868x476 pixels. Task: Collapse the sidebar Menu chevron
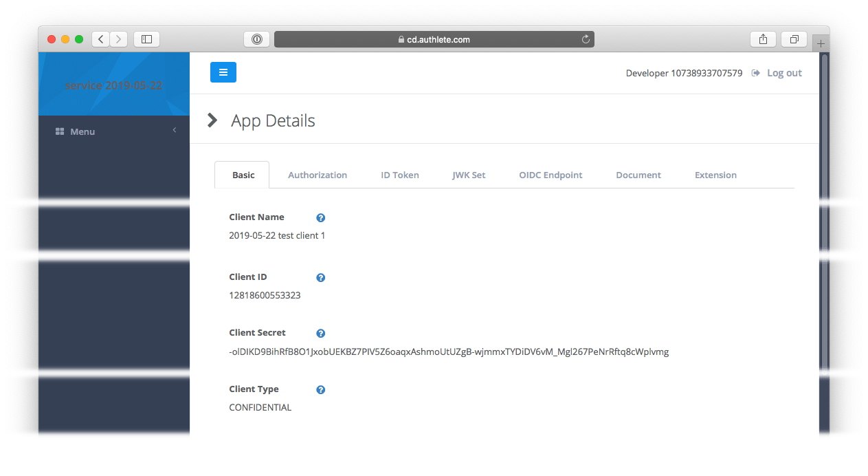coord(175,130)
